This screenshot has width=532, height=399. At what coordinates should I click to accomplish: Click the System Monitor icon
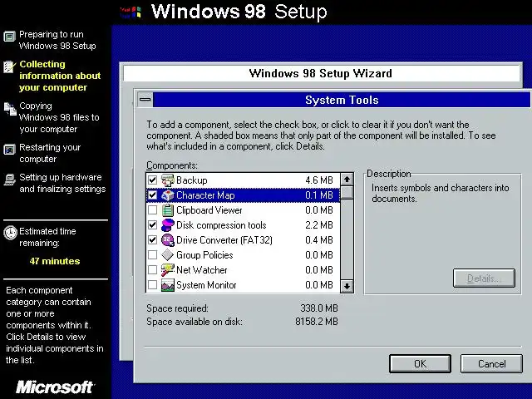pos(168,285)
